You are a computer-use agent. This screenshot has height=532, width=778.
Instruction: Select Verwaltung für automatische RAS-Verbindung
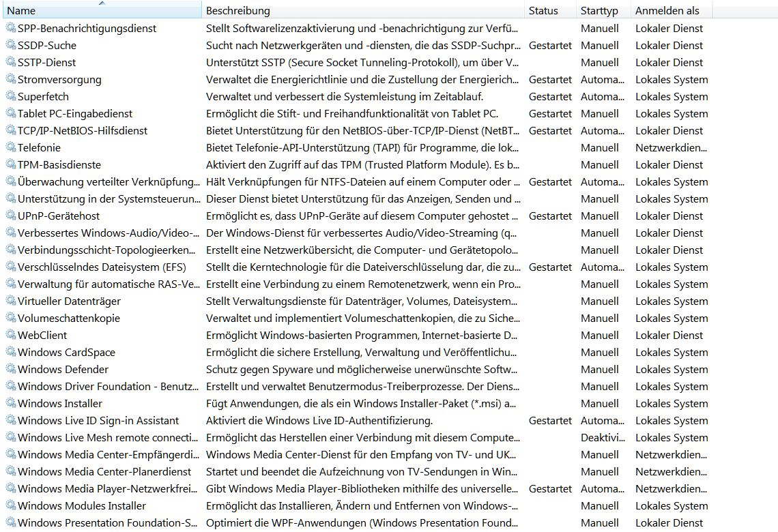pos(108,284)
